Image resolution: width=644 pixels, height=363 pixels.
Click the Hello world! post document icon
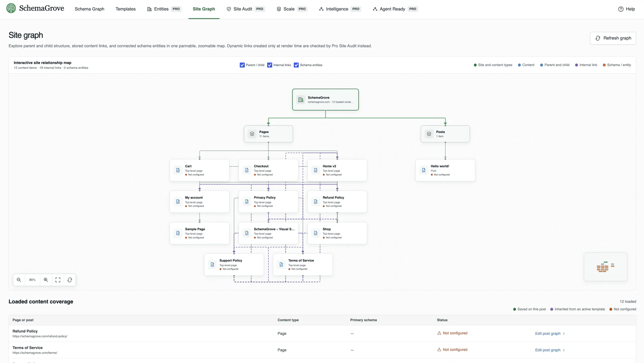pos(424,170)
